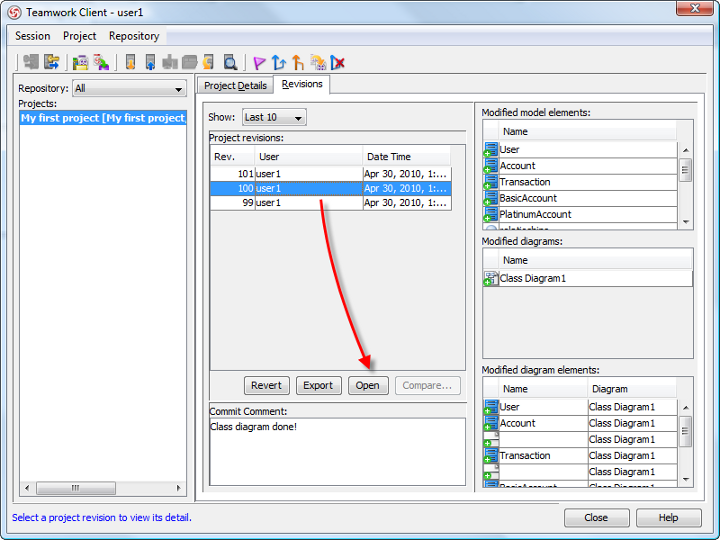
Task: Click the switch icon with yellow arrow
Action: 318,62
